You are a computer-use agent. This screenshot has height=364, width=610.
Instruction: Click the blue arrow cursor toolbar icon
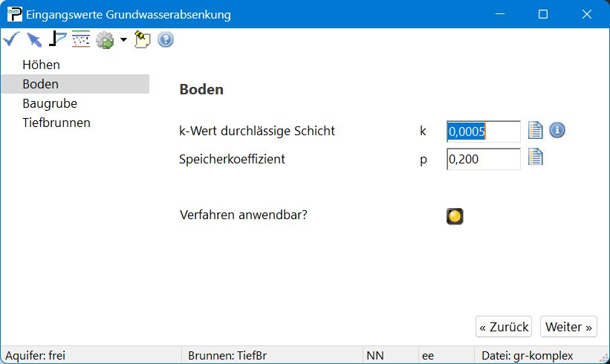click(34, 39)
